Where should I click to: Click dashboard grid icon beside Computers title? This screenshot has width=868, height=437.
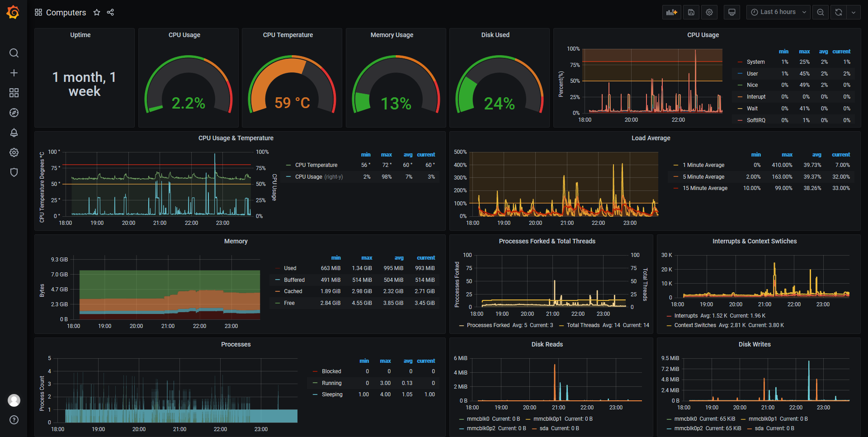(x=38, y=12)
